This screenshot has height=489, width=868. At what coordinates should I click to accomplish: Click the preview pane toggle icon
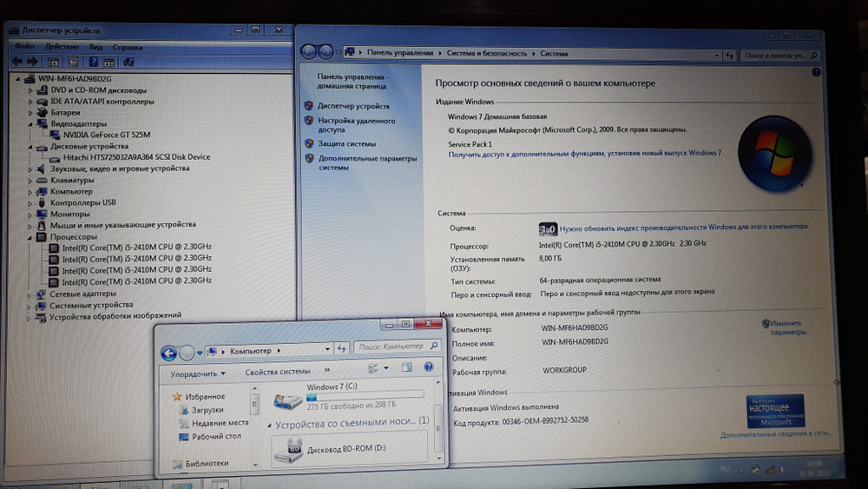pos(408,368)
